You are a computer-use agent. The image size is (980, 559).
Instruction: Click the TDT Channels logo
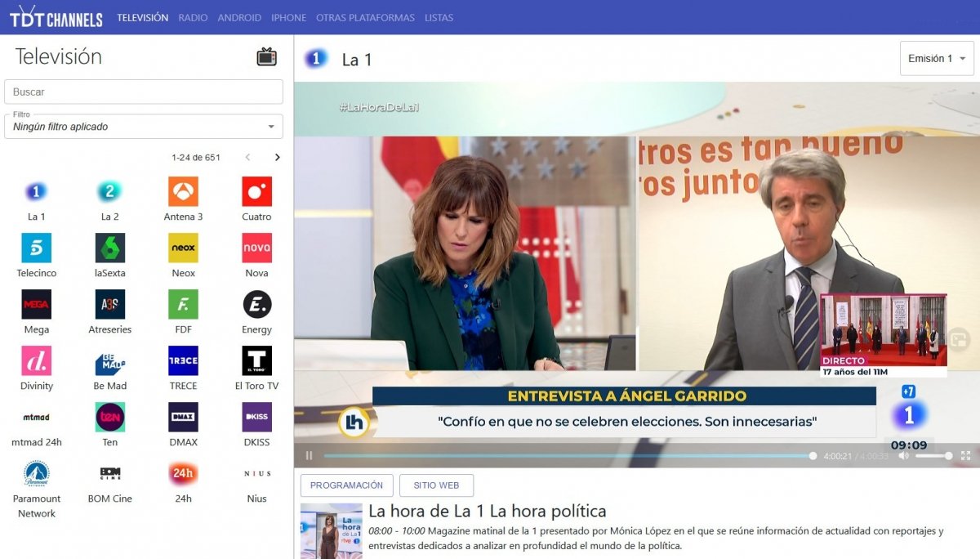click(x=56, y=17)
